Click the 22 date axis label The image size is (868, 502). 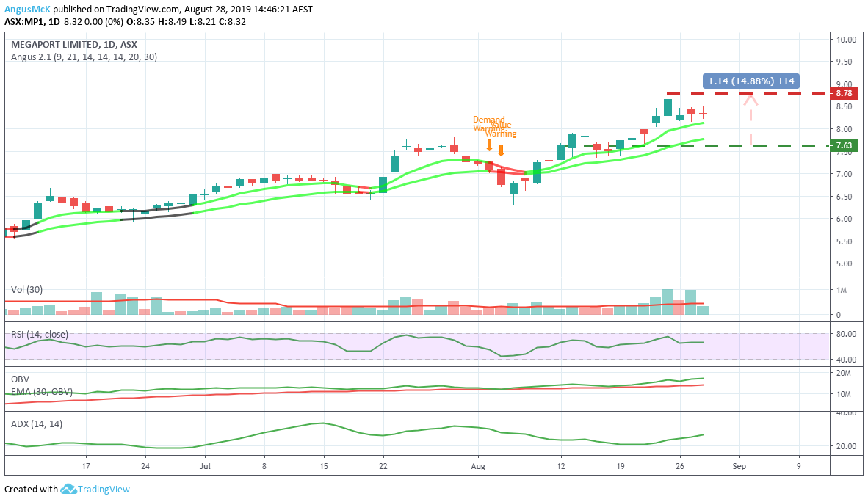(383, 466)
